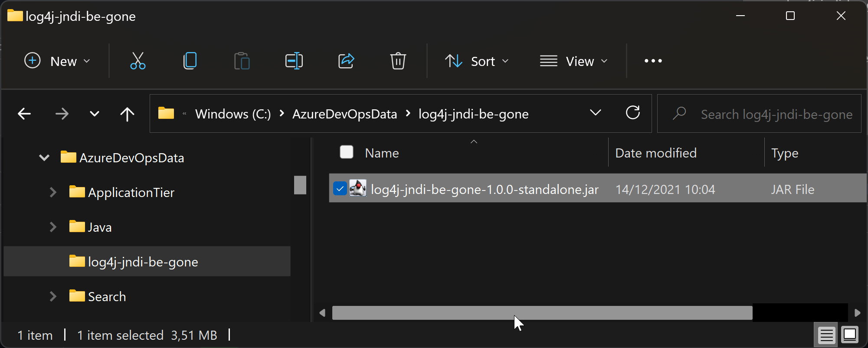868x348 pixels.
Task: Uncheck the log4j jar file checkbox
Action: point(340,189)
